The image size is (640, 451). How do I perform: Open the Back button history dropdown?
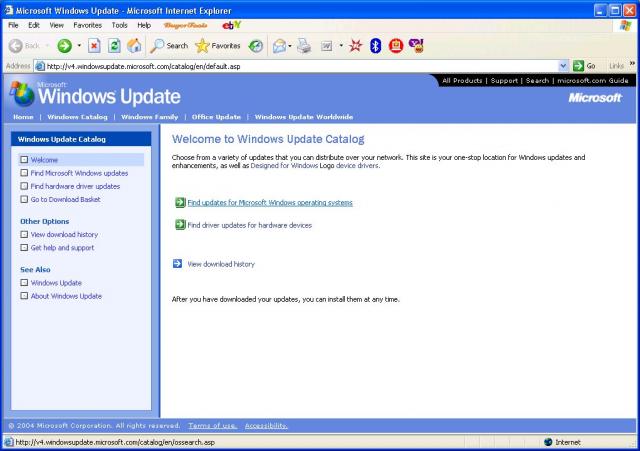pyautogui.click(x=47, y=46)
